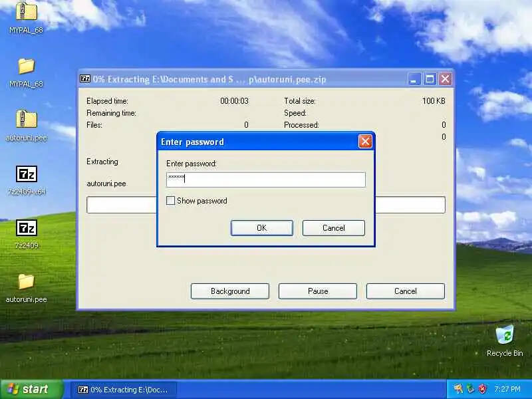The height and width of the screenshot is (399, 532).
Task: Select the autoruni.pee zipped archive icon
Action: pos(26,119)
